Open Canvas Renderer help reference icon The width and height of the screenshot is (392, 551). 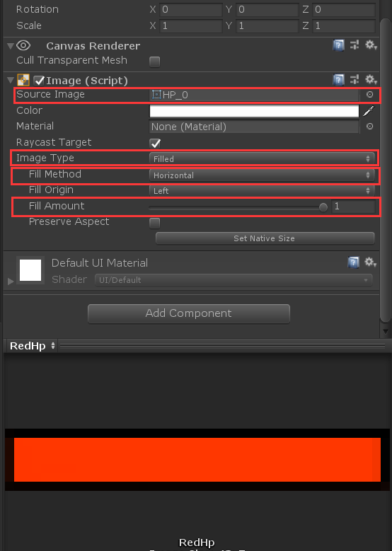coord(338,45)
